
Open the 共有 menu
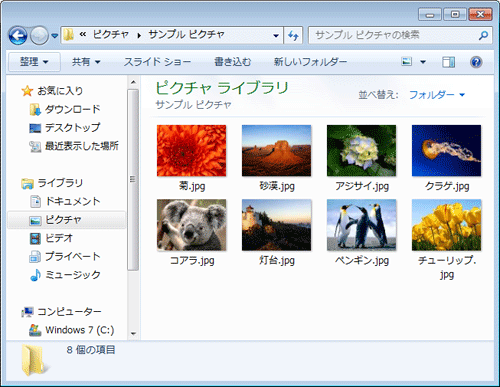point(86,62)
